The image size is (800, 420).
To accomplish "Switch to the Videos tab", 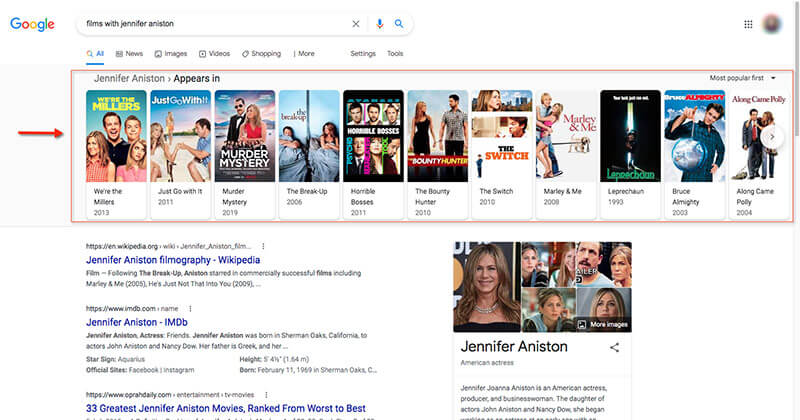I will click(214, 54).
